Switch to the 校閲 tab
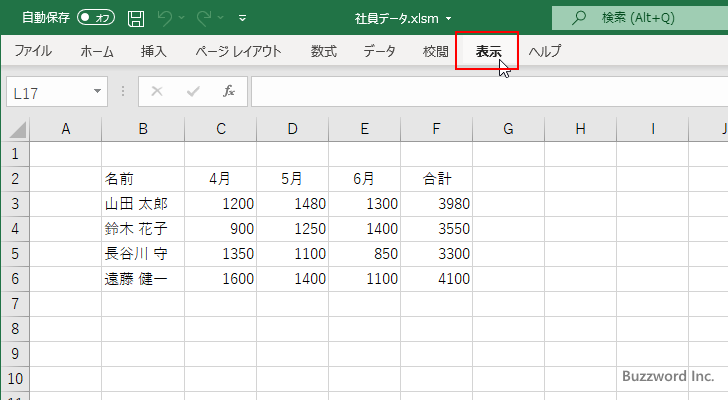 point(436,51)
